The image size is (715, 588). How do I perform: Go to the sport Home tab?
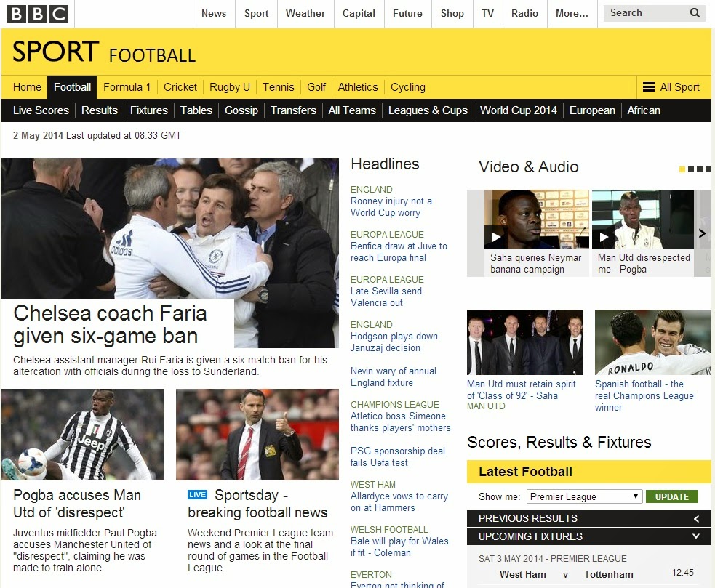[x=27, y=87]
